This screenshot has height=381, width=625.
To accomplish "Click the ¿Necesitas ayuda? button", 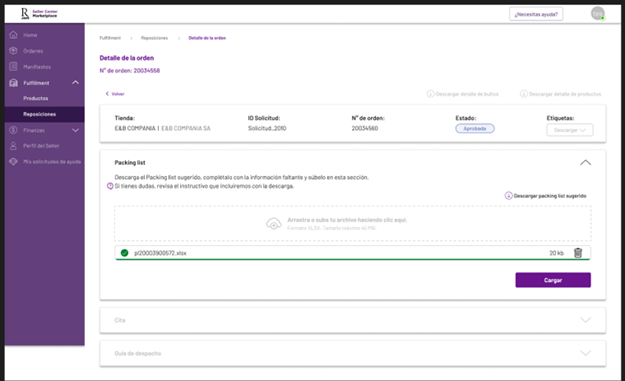I will coord(536,14).
